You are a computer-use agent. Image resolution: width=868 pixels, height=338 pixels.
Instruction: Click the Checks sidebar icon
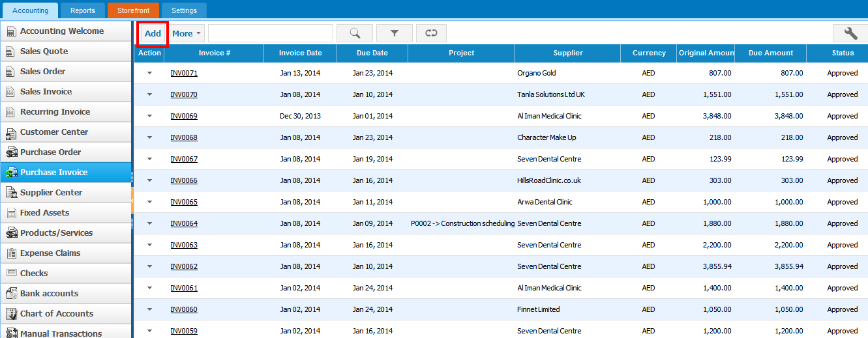[10, 274]
